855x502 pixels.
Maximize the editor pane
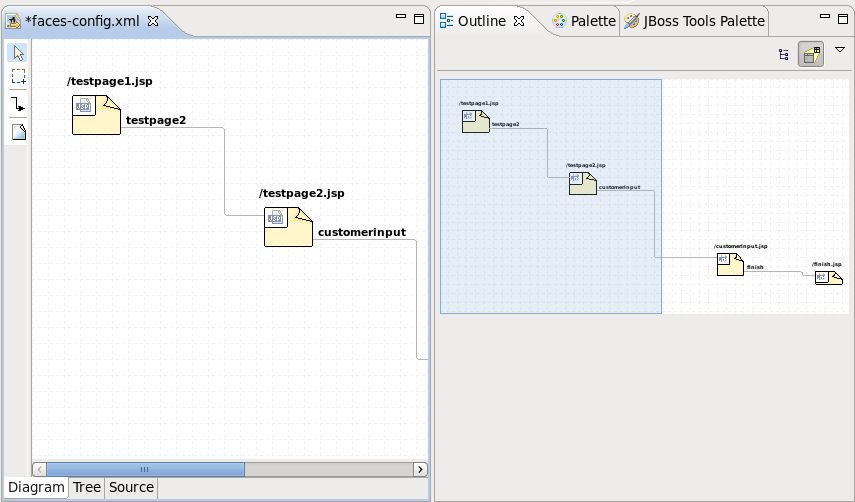coord(419,19)
